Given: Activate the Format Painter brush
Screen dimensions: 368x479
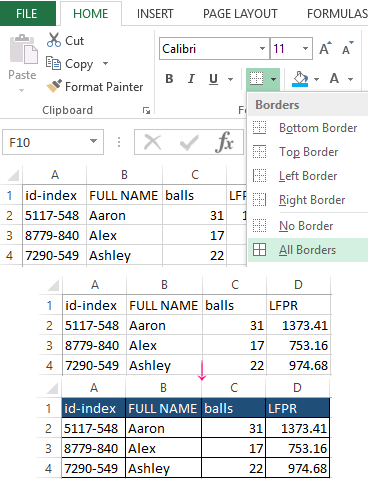Looking at the screenshot, I should 54,86.
